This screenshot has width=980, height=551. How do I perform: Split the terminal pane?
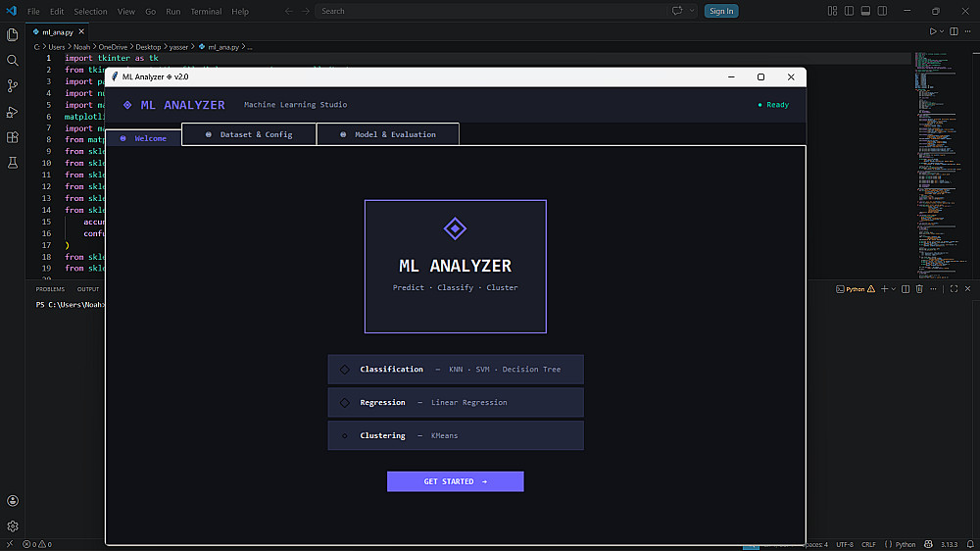pyautogui.click(x=906, y=289)
